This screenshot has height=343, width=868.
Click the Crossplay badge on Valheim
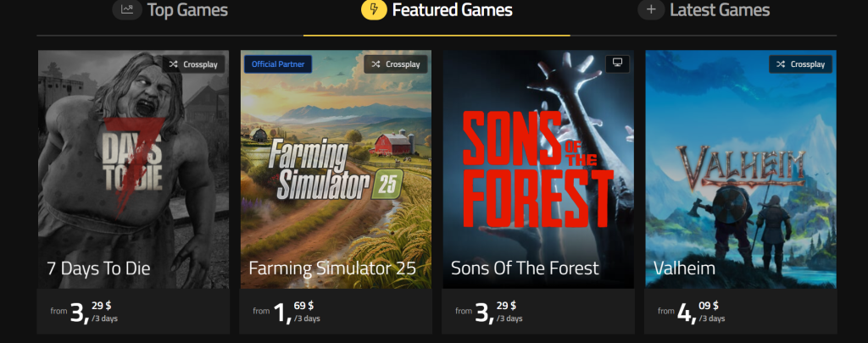click(801, 64)
